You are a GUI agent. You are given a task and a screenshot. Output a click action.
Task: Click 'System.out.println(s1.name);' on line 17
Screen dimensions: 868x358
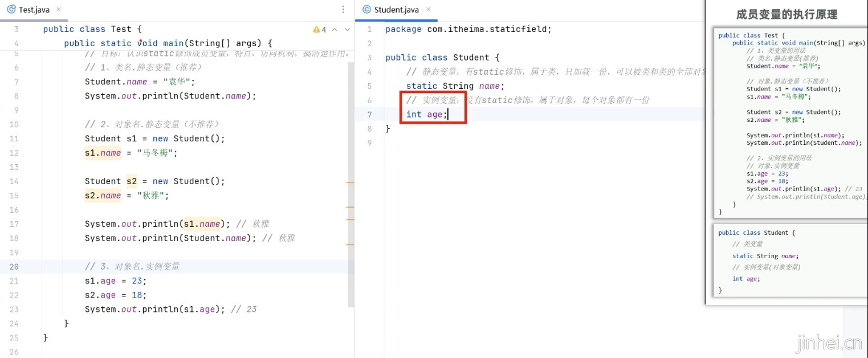158,224
